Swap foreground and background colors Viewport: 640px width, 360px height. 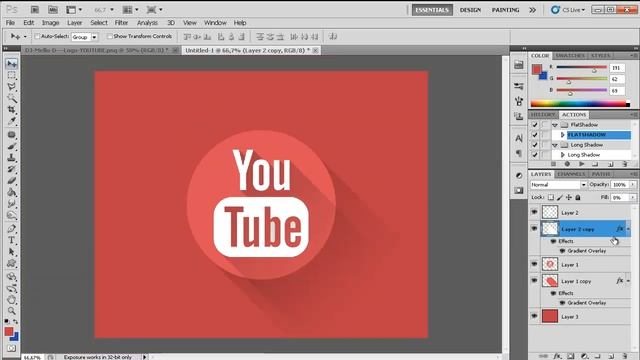tap(16, 322)
